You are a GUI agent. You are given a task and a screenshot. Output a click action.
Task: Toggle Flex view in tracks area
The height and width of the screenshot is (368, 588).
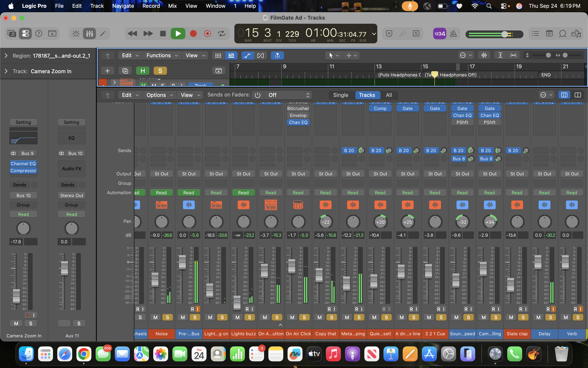coord(260,56)
